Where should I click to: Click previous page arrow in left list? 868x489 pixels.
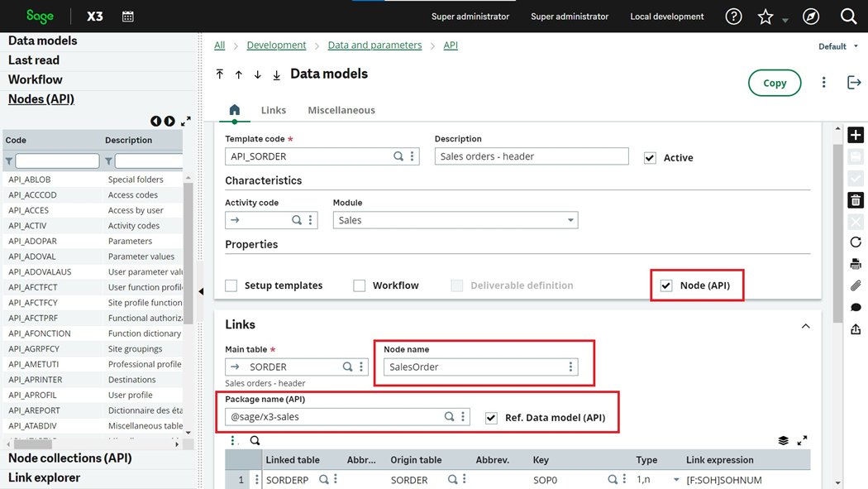click(x=155, y=121)
